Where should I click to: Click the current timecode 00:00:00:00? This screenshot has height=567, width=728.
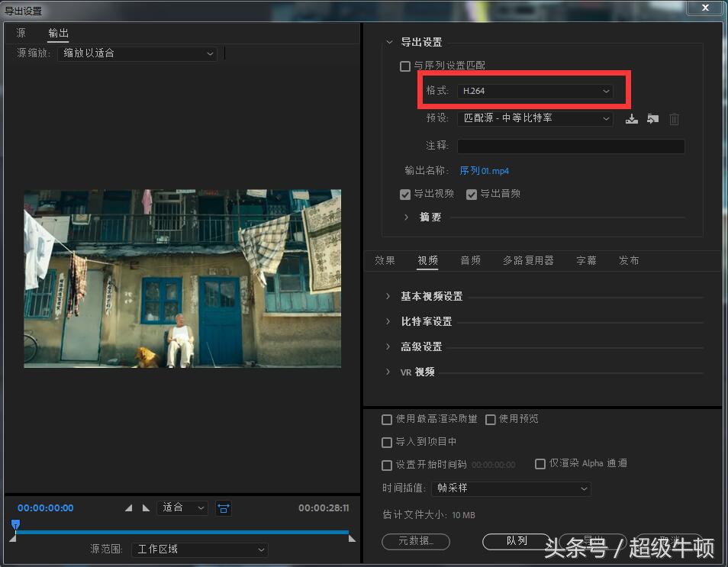[46, 508]
